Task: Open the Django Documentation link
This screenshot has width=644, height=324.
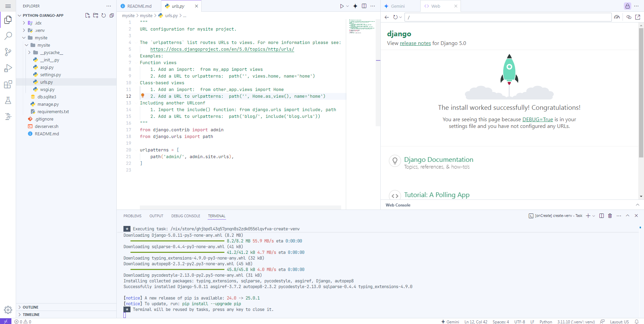Action: point(438,160)
